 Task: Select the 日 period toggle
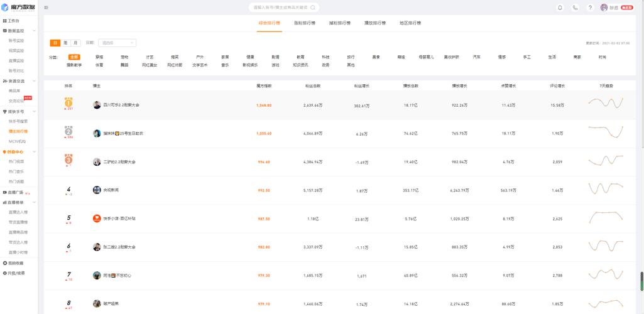(55, 43)
